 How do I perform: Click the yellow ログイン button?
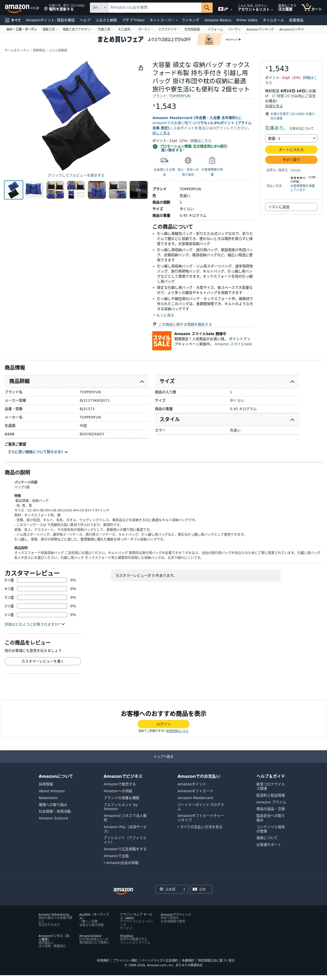tap(163, 724)
